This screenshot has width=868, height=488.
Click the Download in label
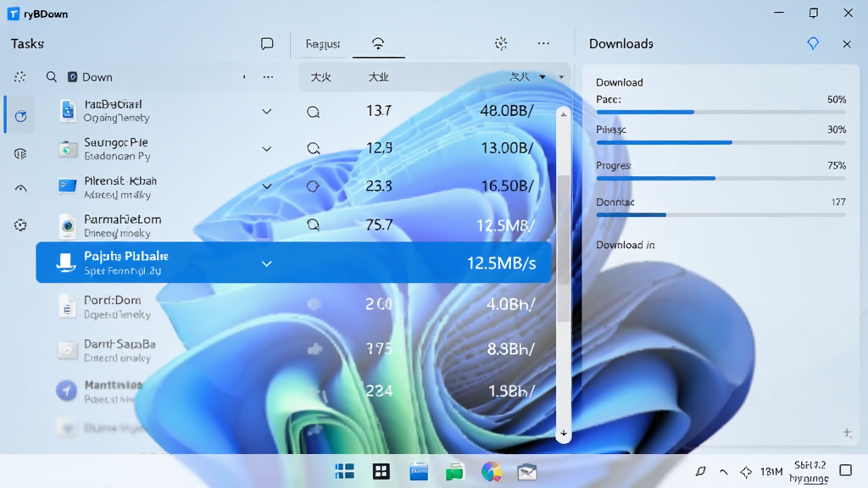pyautogui.click(x=625, y=245)
